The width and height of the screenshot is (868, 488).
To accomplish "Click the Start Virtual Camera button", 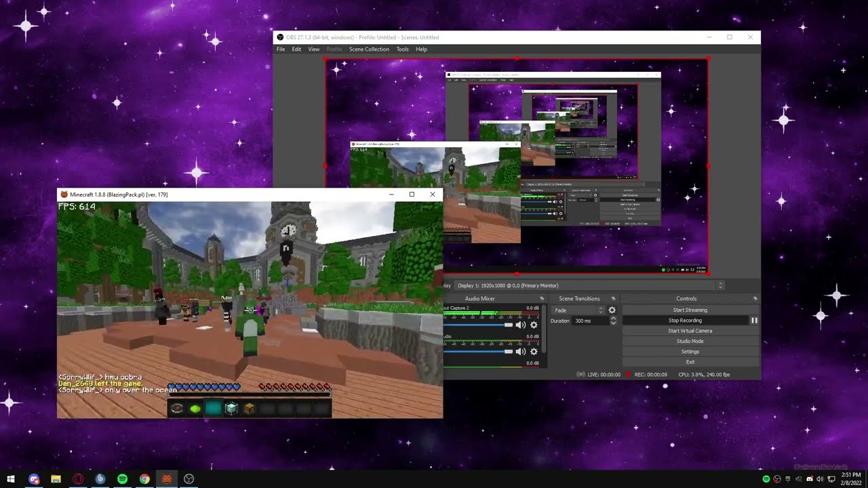I will (690, 331).
